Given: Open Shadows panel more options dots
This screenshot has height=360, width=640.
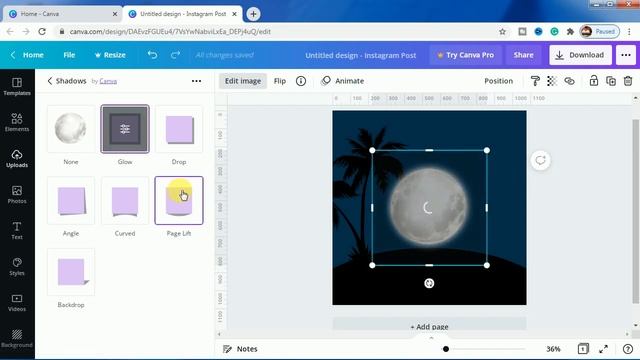Looking at the screenshot, I should click(196, 81).
